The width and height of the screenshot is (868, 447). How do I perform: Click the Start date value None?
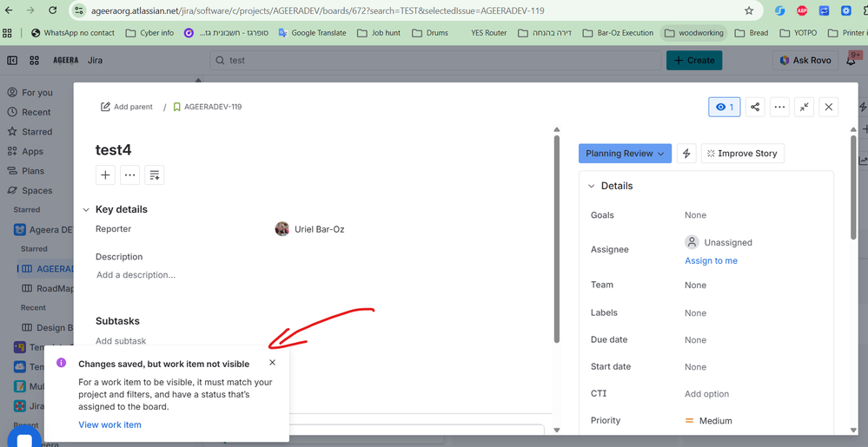695,367
